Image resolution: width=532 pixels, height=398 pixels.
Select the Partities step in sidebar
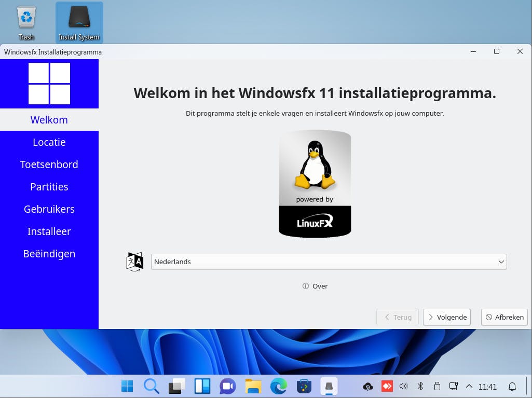pyautogui.click(x=49, y=187)
